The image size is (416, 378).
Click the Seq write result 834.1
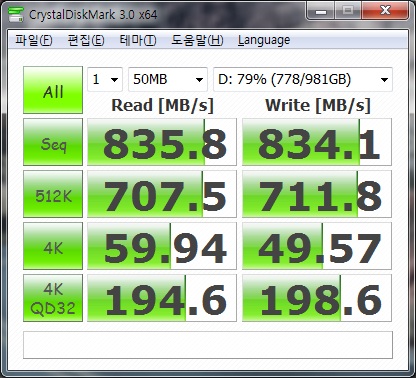pos(317,142)
